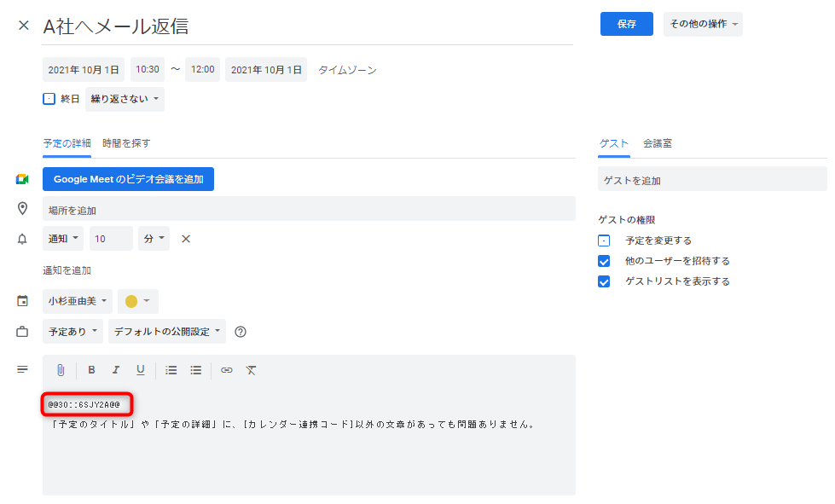Viewport: 835px width, 504px height.
Task: Switch to the 時間を探す tab
Action: pyautogui.click(x=126, y=143)
